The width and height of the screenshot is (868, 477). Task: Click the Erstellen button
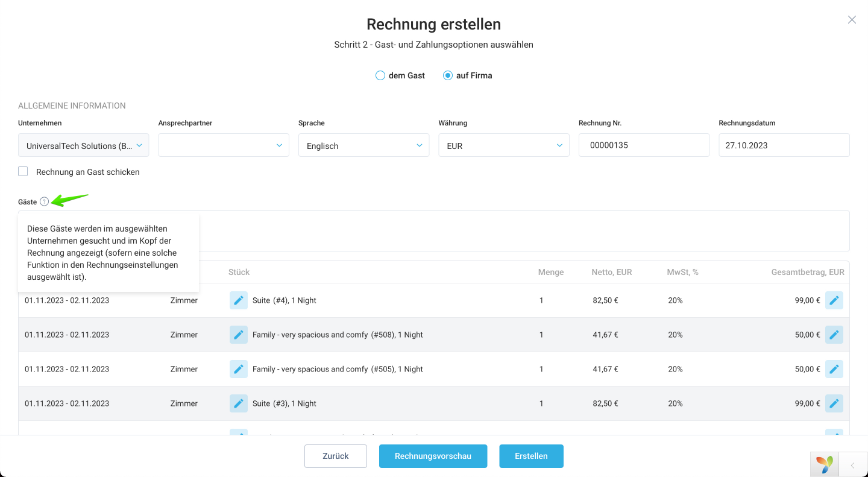click(531, 456)
